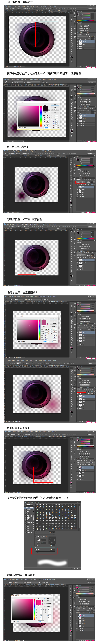Click the lock icon beside 传递
The height and width of the screenshot is (644, 99).
[34, 520]
